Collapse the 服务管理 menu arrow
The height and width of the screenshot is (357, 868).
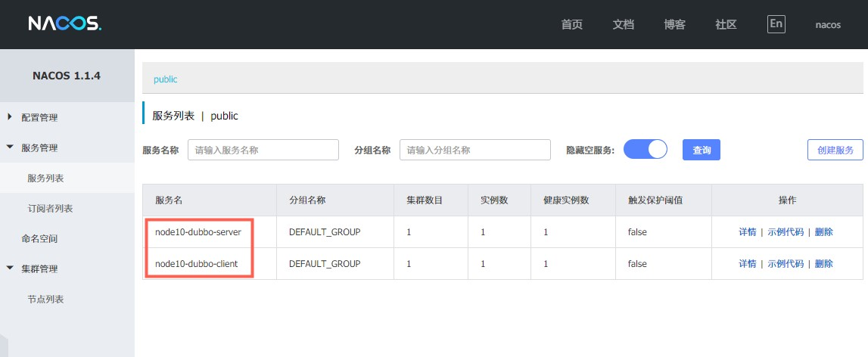pos(10,147)
